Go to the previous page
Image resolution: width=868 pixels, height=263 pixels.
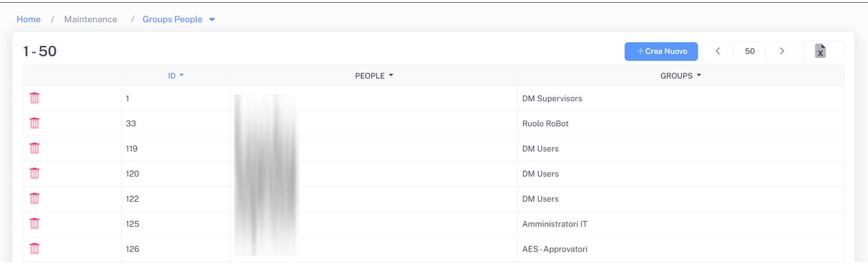(x=718, y=51)
